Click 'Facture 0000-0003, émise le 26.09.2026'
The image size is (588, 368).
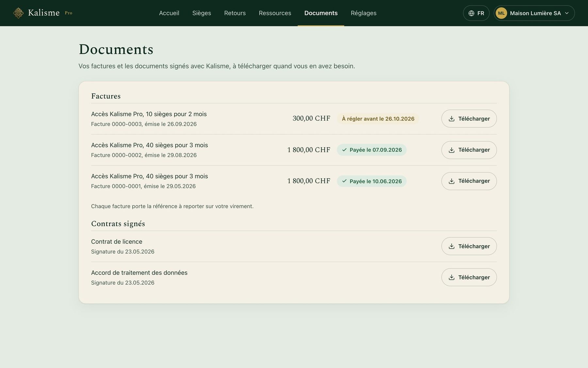[144, 124]
